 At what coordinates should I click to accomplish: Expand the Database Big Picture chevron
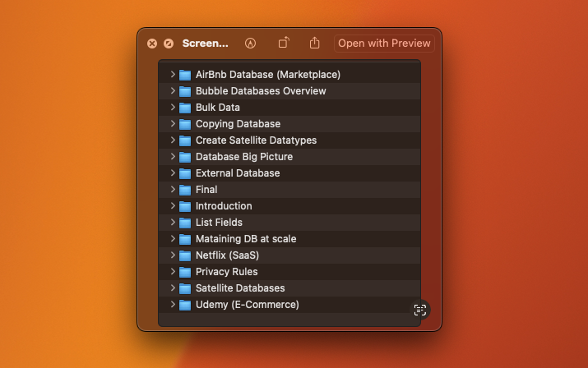point(173,156)
